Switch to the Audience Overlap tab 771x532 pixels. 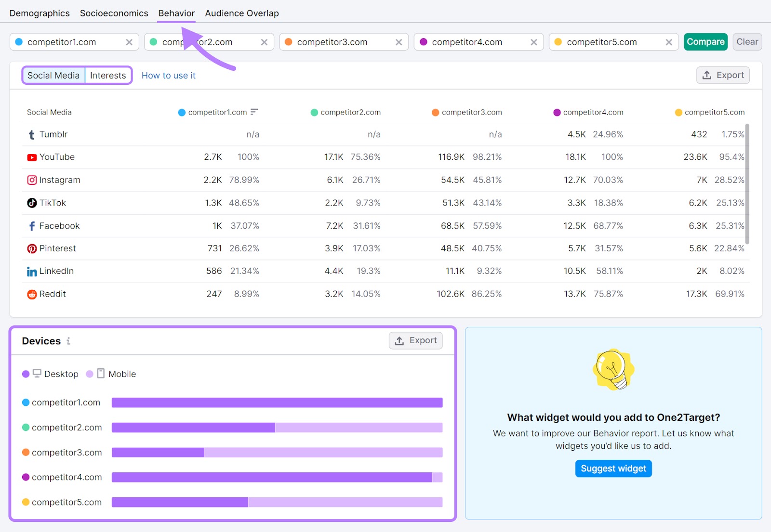click(x=241, y=13)
